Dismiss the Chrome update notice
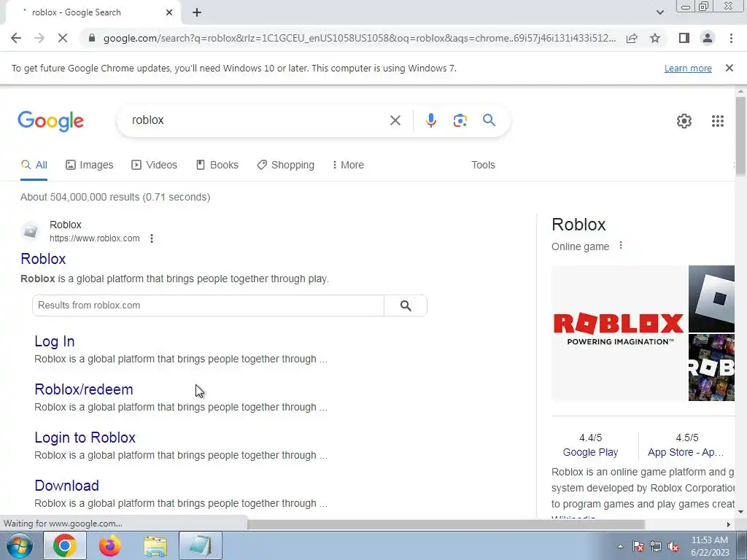 [x=729, y=68]
